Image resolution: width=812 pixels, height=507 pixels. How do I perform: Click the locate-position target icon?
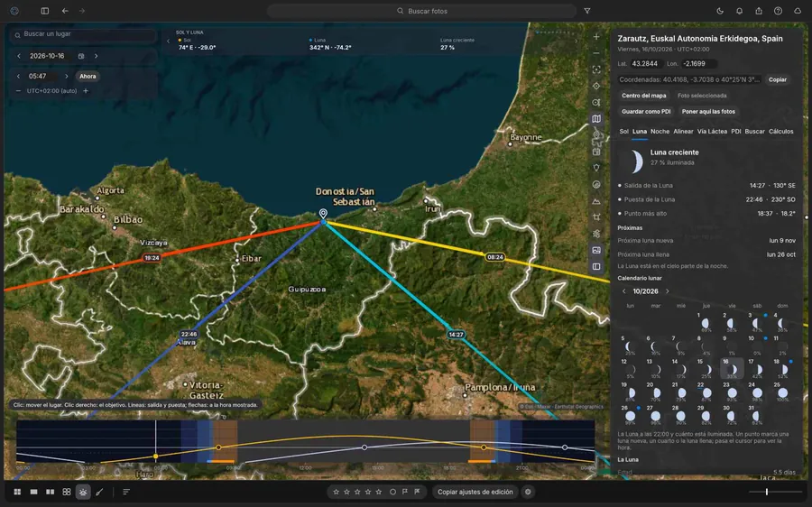(x=596, y=86)
